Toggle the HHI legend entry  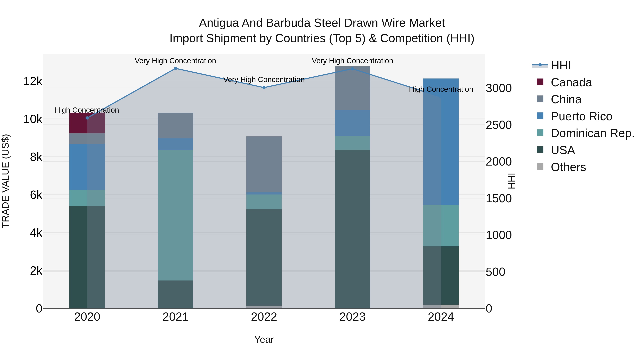[552, 65]
